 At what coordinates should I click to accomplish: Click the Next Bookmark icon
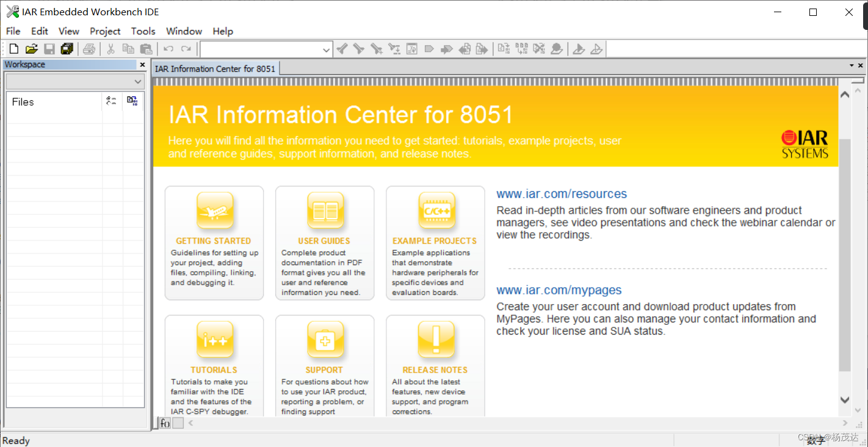coord(447,49)
